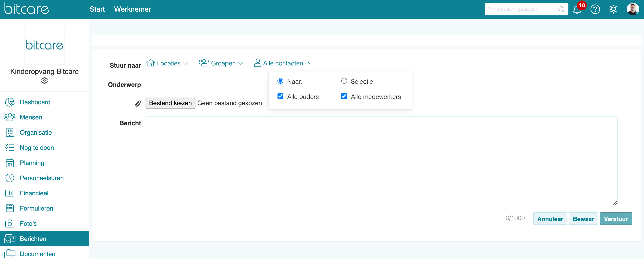Click the Personeelsuren clock icon
644x259 pixels.
click(10, 178)
